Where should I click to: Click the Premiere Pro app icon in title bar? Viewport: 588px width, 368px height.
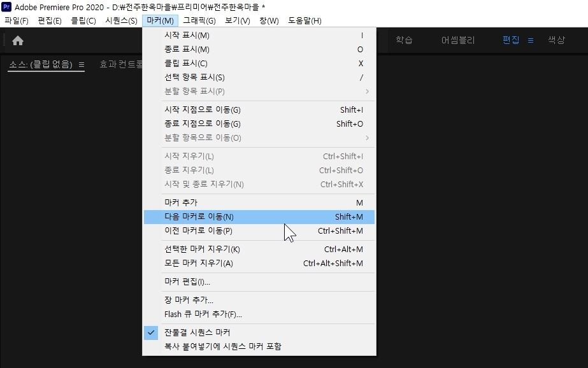pos(6,7)
